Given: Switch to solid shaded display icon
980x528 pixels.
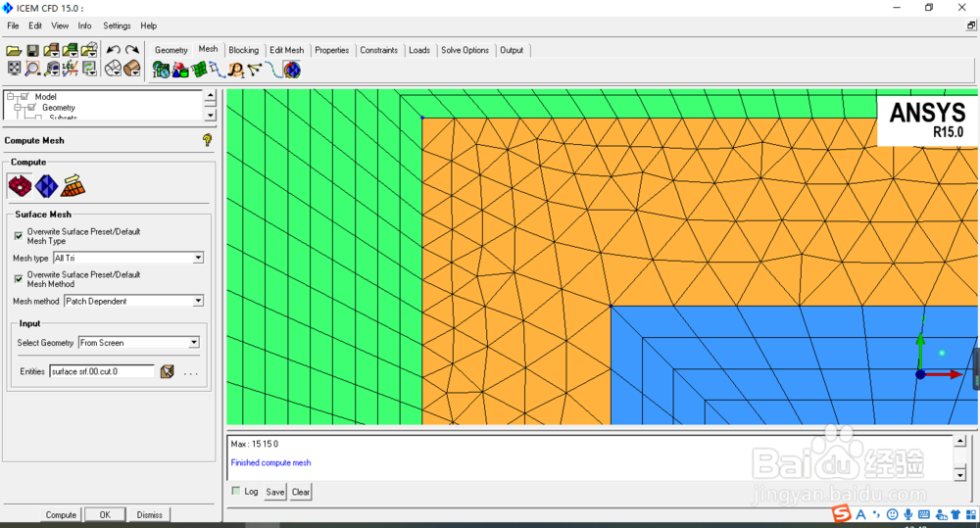Looking at the screenshot, I should [132, 69].
